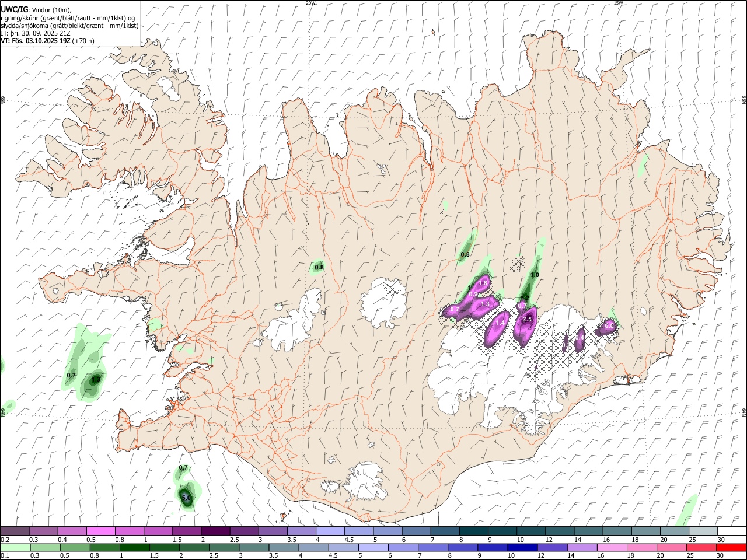Click the 1.3 snow value label
This screenshot has height=560, width=747.
click(485, 304)
